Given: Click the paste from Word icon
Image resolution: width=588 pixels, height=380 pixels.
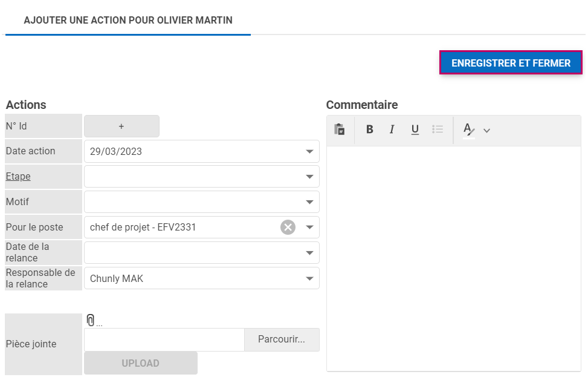Looking at the screenshot, I should point(340,129).
